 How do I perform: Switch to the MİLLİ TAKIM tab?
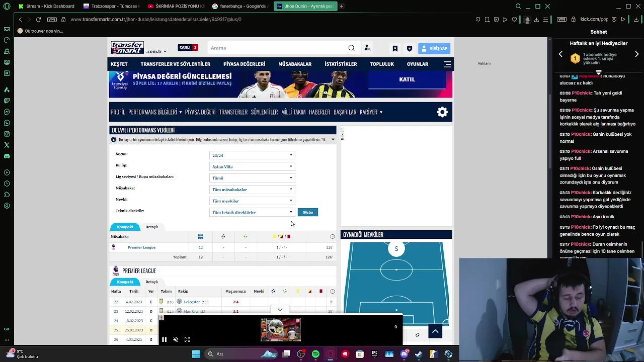click(293, 112)
